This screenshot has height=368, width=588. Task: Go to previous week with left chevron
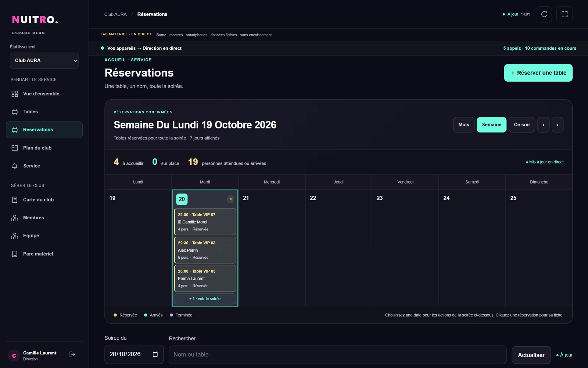click(544, 125)
